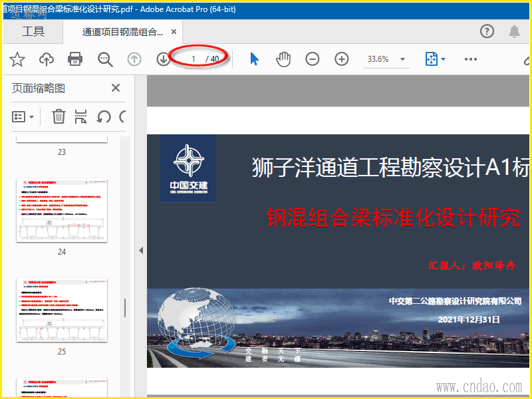Rotate pages counterclockwise icon
Image resolution: width=532 pixels, height=399 pixels.
coord(104,117)
